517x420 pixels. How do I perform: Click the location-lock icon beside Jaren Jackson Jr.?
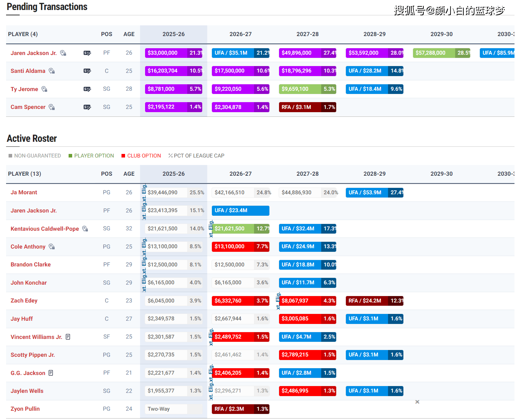click(x=63, y=53)
